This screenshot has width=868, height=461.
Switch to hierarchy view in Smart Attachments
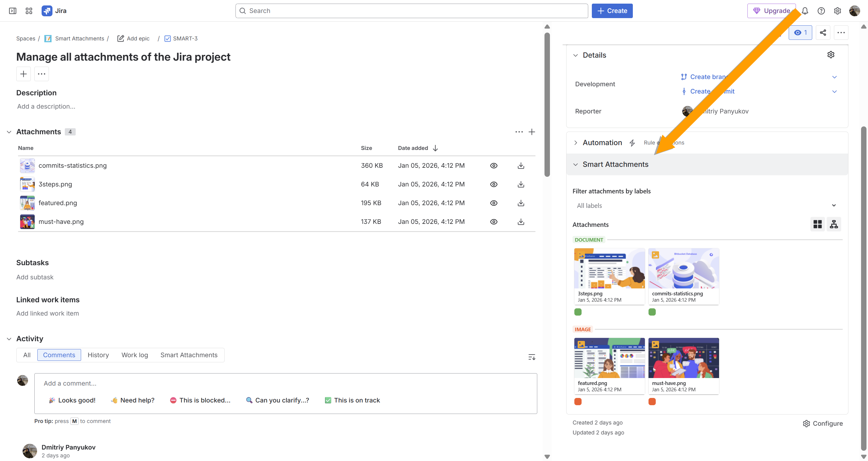(834, 224)
